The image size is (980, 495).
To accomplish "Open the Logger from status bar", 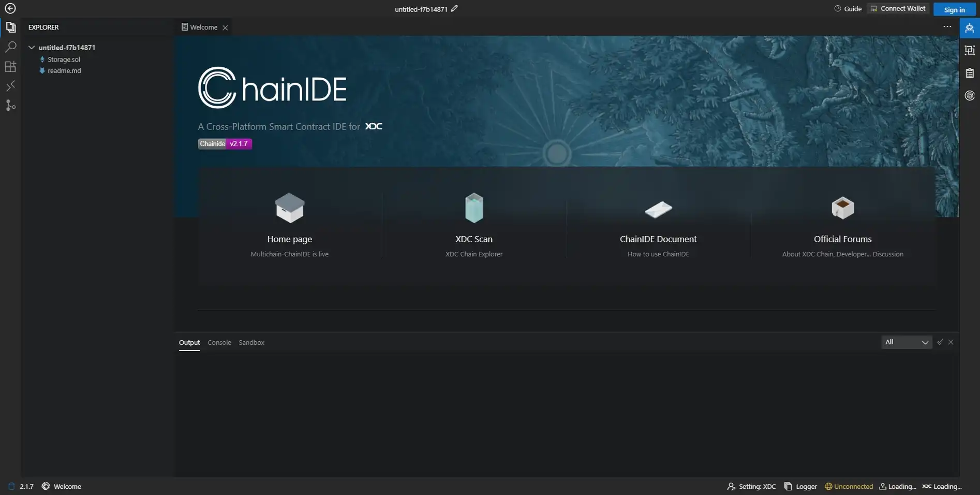I will click(x=800, y=487).
